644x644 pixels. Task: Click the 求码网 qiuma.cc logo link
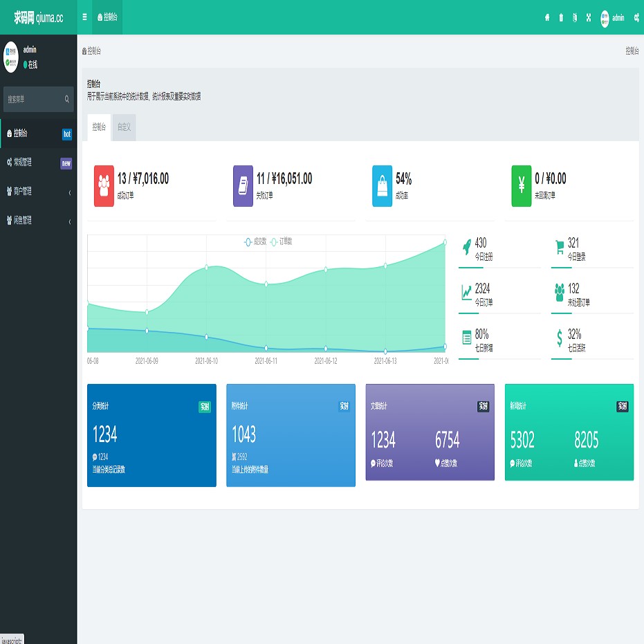tap(38, 18)
